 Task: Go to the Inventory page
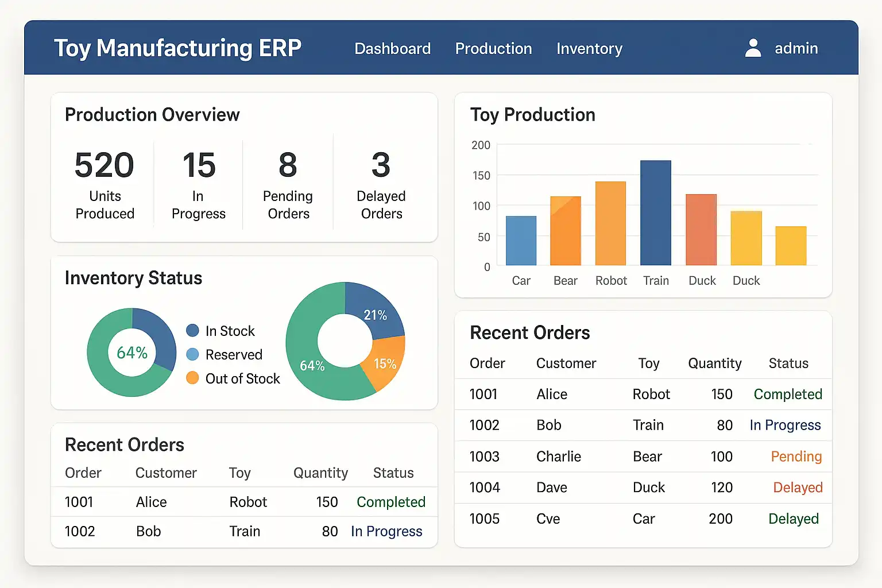click(589, 49)
